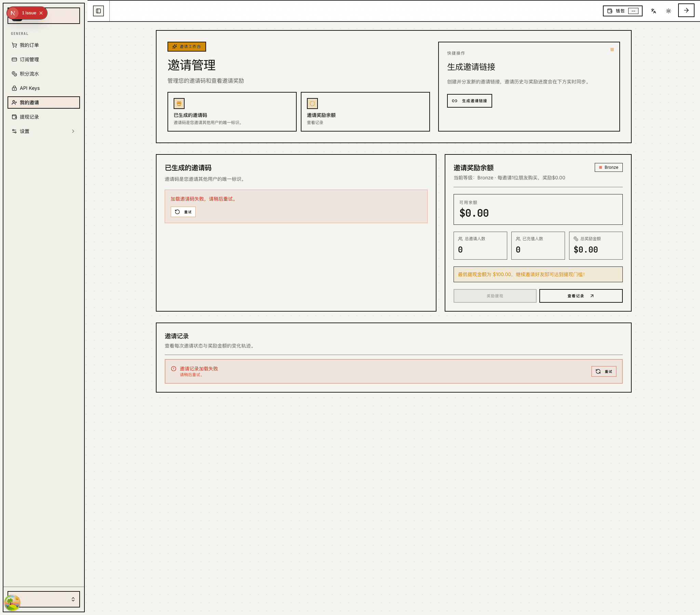The height and width of the screenshot is (615, 700).
Task: Retry loading the invitation codes
Action: coord(183,212)
